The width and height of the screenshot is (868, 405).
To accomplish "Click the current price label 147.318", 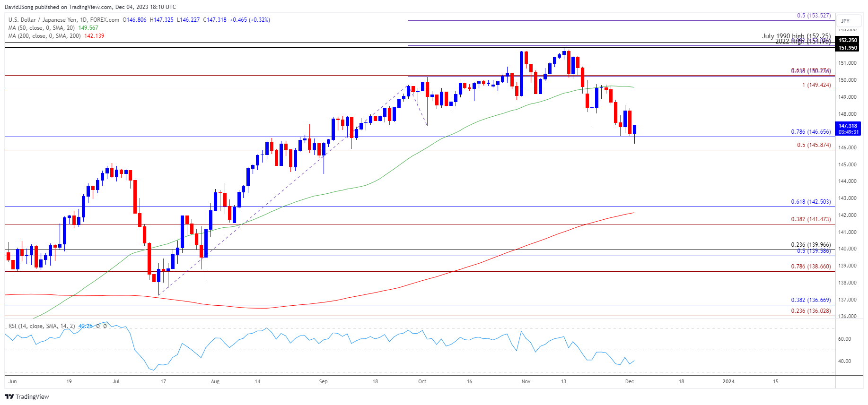I will tap(848, 126).
